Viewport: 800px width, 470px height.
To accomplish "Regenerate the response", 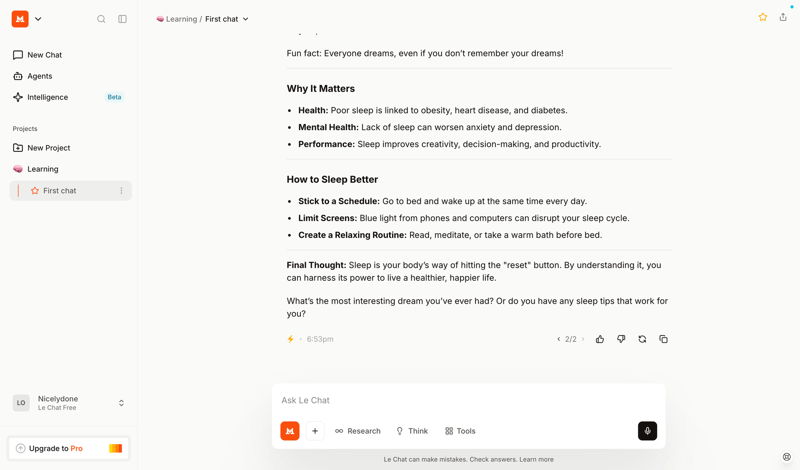I will coord(642,339).
